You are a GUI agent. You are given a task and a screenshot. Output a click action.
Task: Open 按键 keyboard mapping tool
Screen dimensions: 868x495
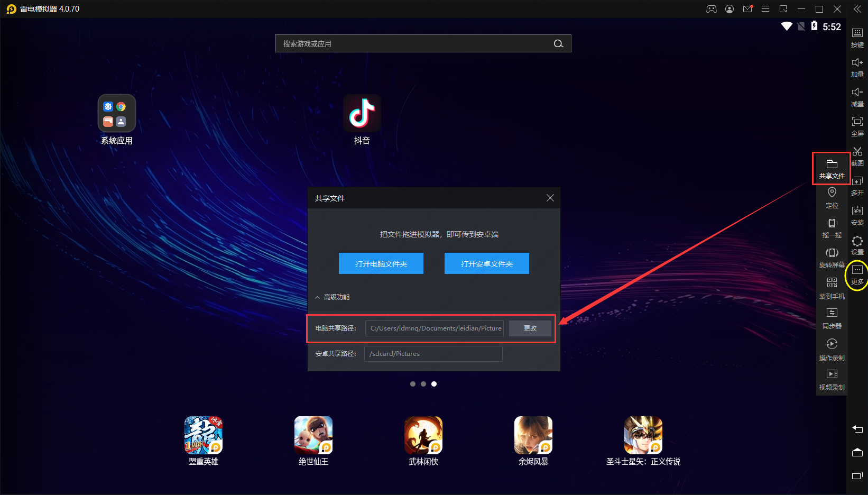click(857, 37)
